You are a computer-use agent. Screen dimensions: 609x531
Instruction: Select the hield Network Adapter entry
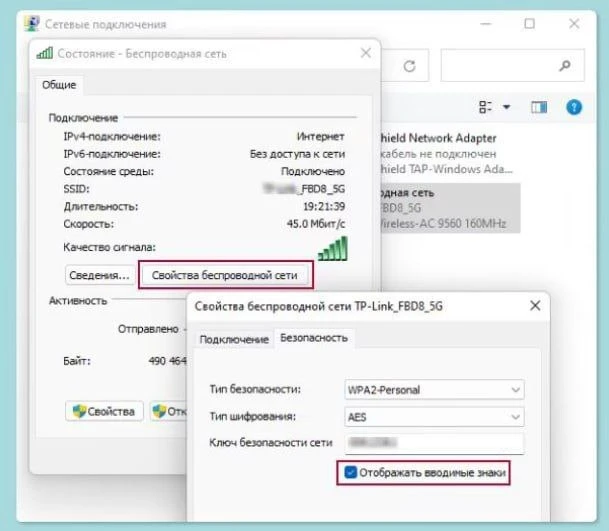click(x=447, y=154)
